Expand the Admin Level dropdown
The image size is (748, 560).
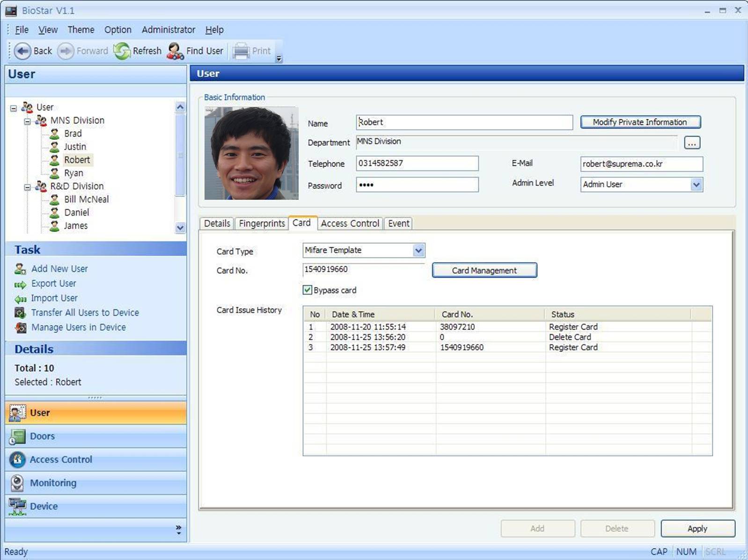click(696, 184)
